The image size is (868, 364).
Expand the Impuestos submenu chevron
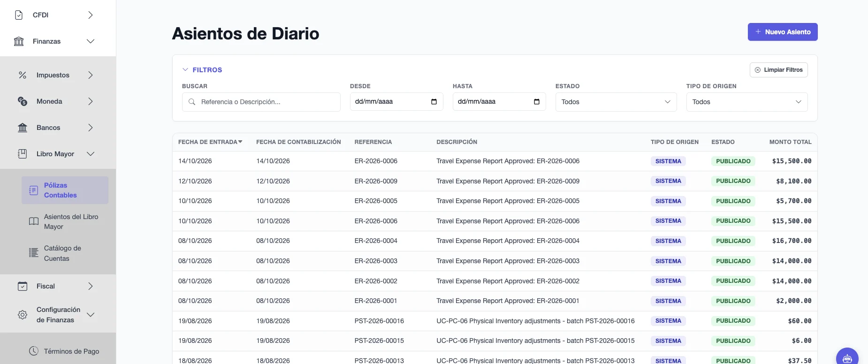tap(91, 75)
